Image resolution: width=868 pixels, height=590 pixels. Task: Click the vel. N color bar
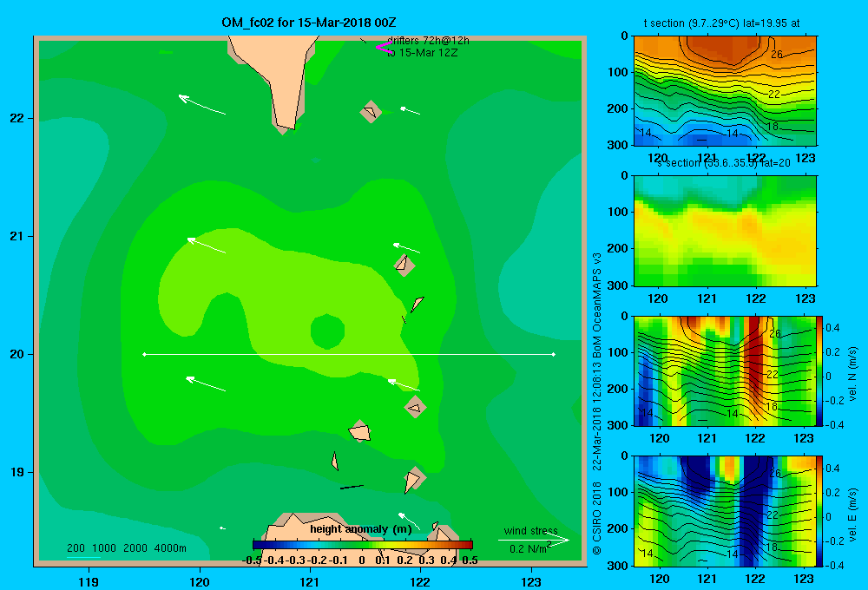[x=820, y=370]
